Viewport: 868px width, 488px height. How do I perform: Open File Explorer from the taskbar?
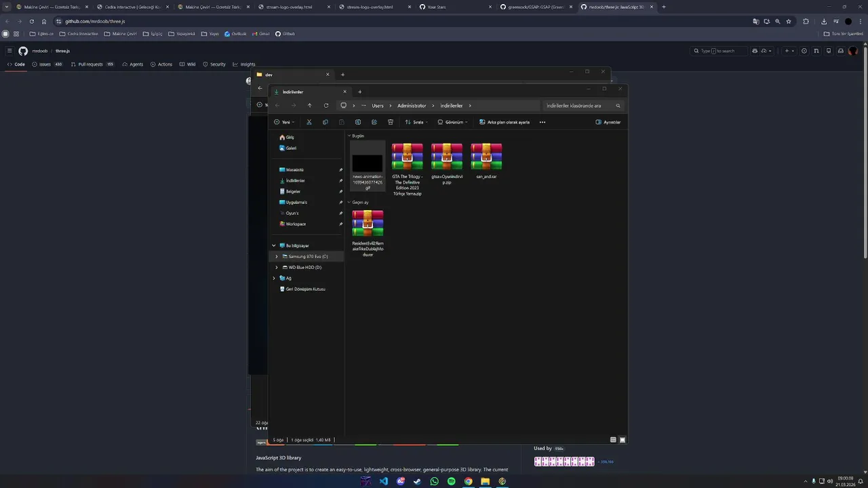pos(486,481)
